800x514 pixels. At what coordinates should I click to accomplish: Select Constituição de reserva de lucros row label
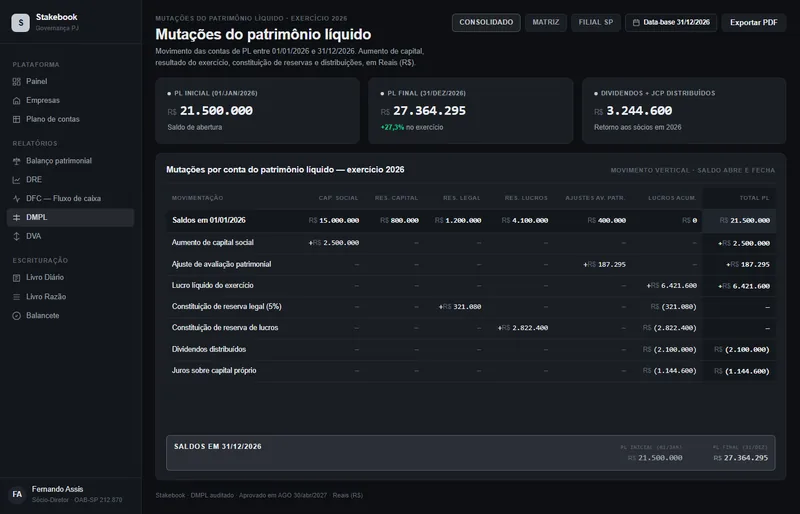tap(225, 328)
